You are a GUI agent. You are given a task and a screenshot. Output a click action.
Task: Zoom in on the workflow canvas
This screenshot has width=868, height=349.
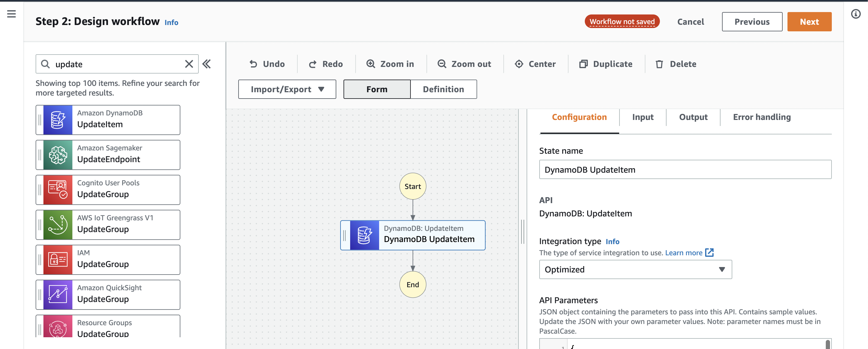(x=390, y=64)
